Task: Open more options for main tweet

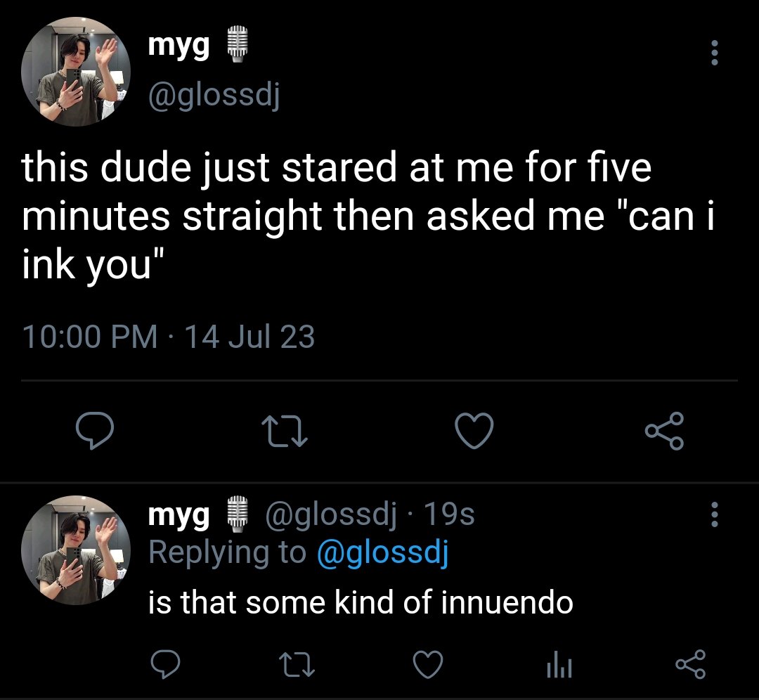Action: [714, 53]
